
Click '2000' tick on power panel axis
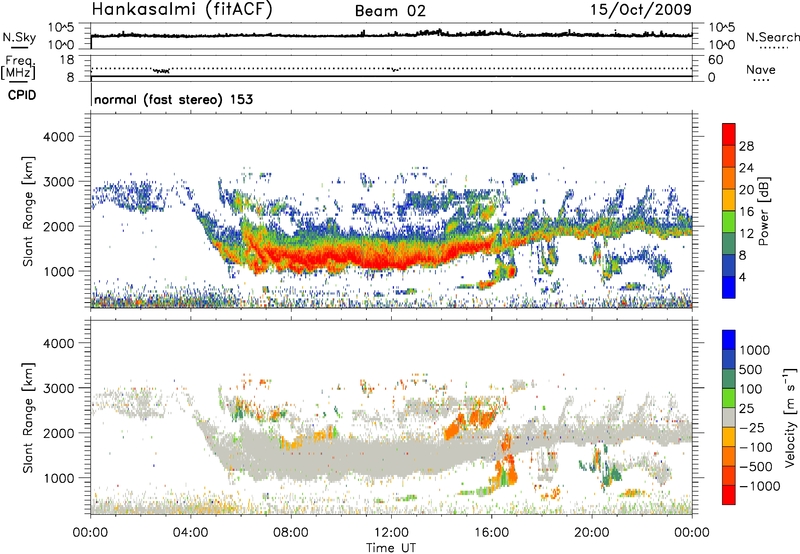pos(59,226)
